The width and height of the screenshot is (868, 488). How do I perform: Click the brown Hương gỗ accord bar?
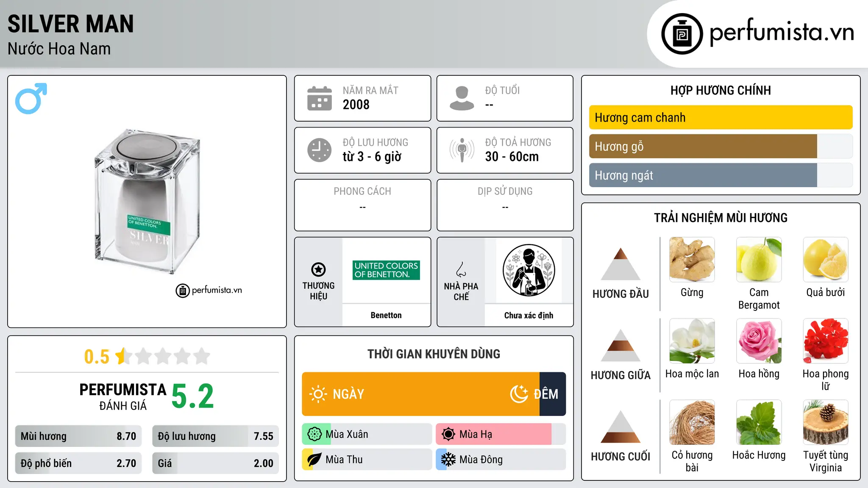point(703,146)
